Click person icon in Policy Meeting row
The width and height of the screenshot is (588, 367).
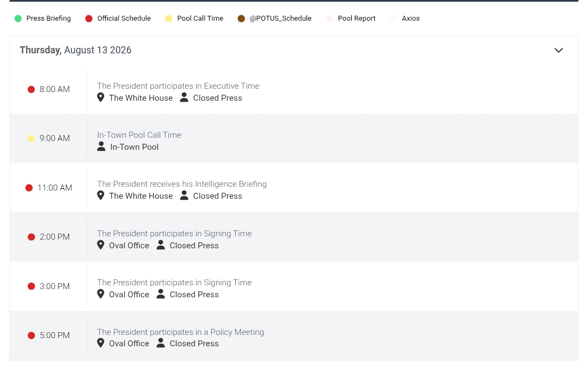click(161, 343)
